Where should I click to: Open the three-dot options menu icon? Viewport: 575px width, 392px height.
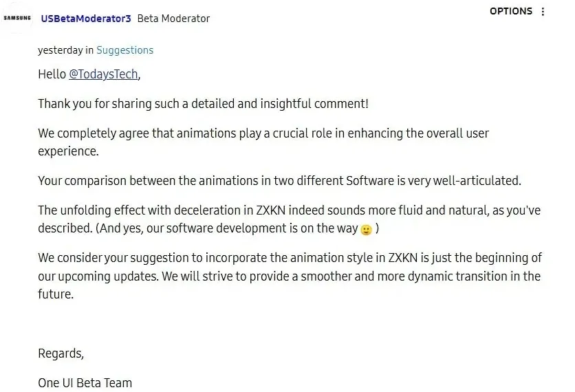[x=543, y=12]
